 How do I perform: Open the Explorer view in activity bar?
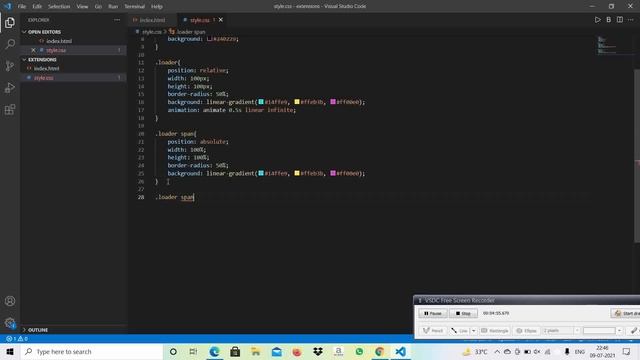click(10, 22)
